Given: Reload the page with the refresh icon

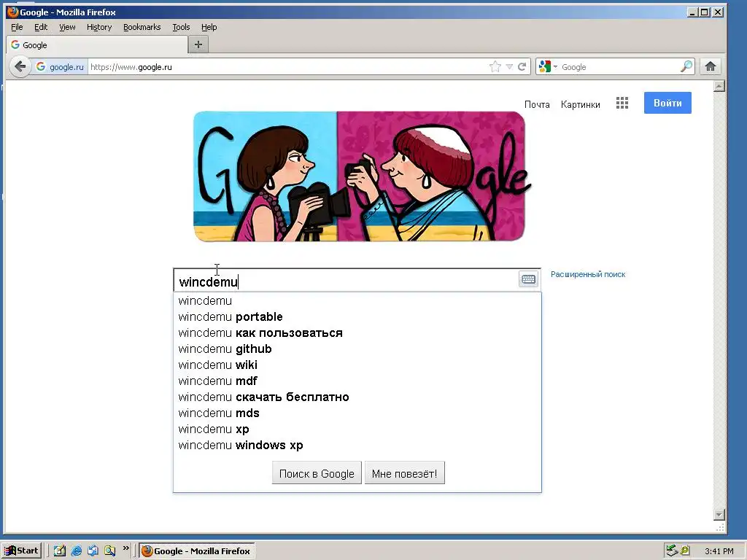Looking at the screenshot, I should coord(522,66).
